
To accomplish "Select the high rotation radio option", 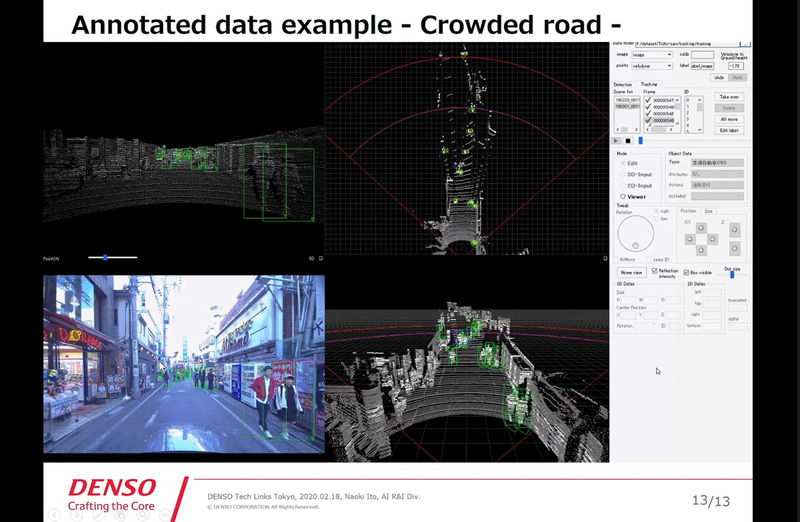I will [x=656, y=211].
